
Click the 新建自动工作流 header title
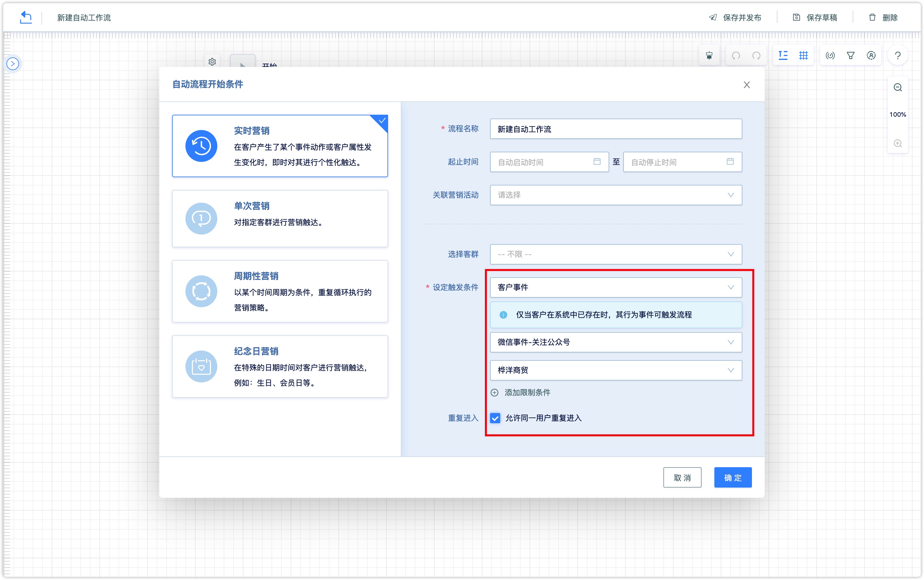tap(84, 18)
